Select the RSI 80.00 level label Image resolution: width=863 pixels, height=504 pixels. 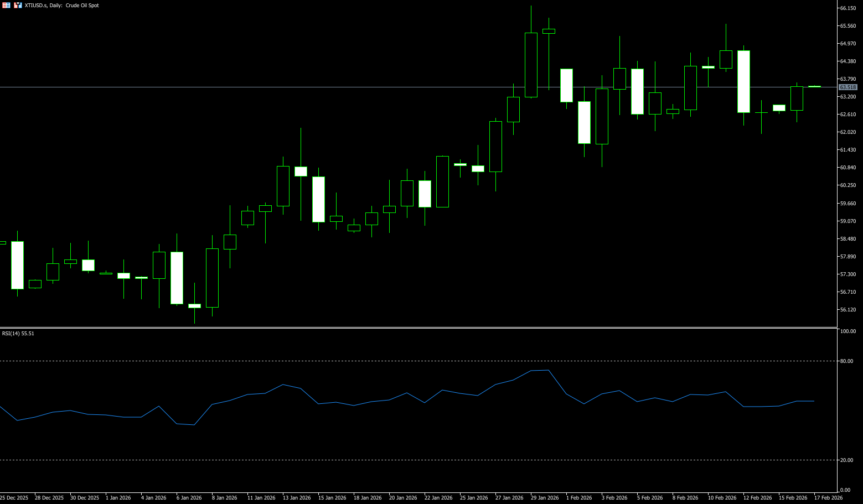846,361
